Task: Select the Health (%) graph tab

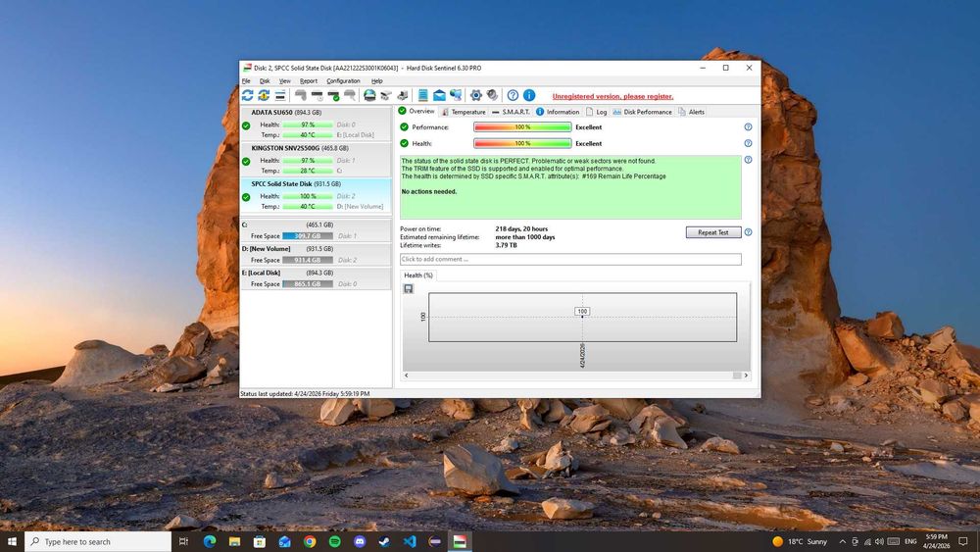Action: [418, 276]
